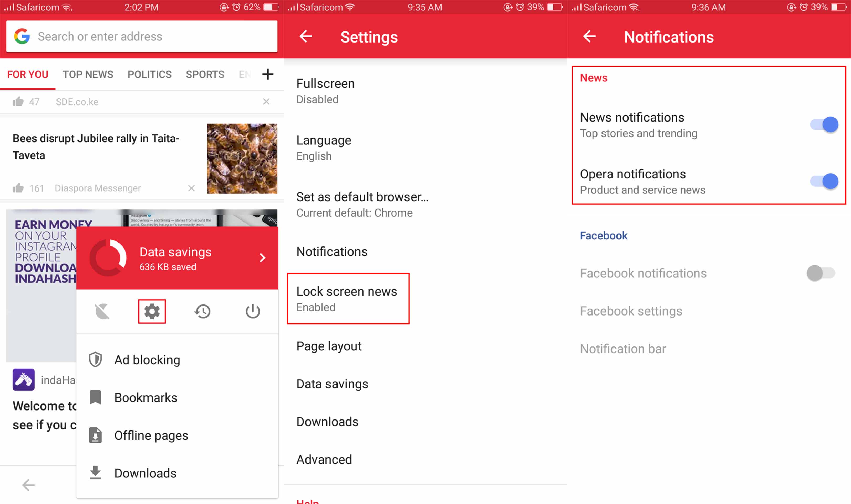Screen dimensions: 851x504
Task: Toggle News notifications switch off
Action: (x=824, y=125)
